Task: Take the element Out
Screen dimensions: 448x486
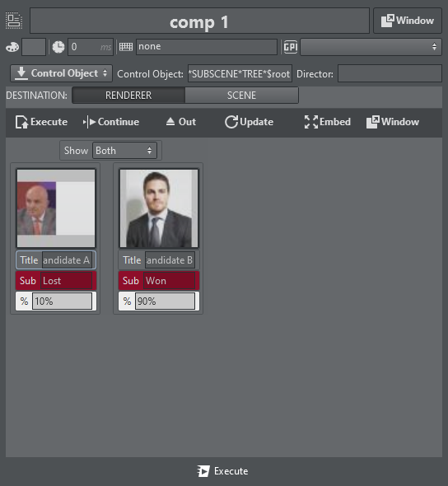Action: tap(181, 122)
